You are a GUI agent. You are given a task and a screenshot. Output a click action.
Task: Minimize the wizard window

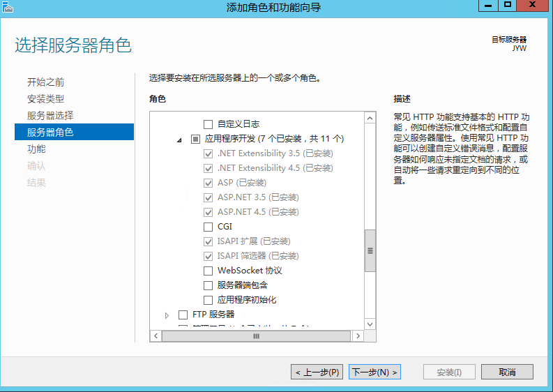(488, 6)
